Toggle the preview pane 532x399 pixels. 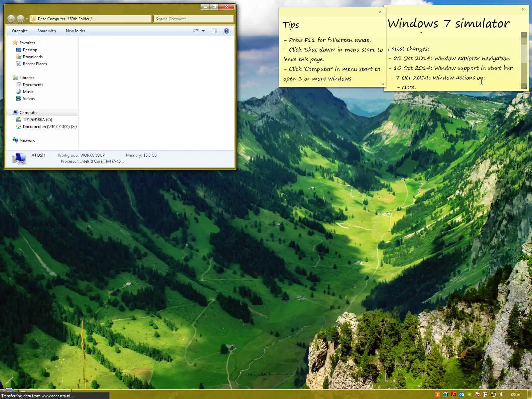click(x=214, y=31)
